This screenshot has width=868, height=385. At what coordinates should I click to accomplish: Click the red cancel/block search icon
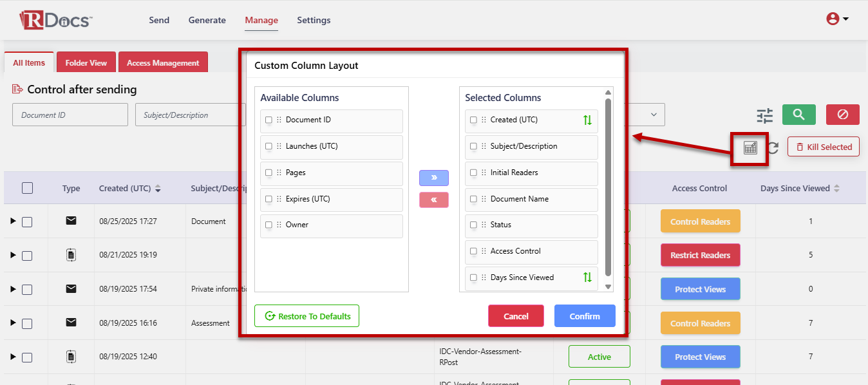coord(842,115)
